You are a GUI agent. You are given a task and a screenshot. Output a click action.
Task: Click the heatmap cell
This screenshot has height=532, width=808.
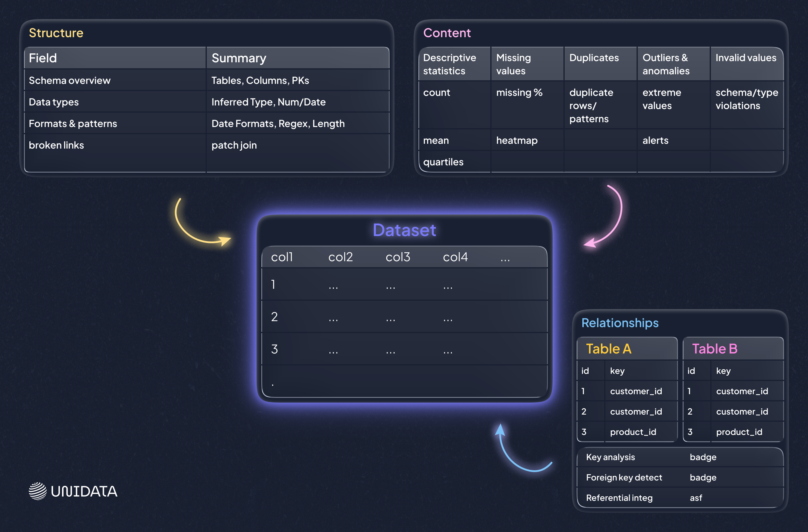pos(517,140)
